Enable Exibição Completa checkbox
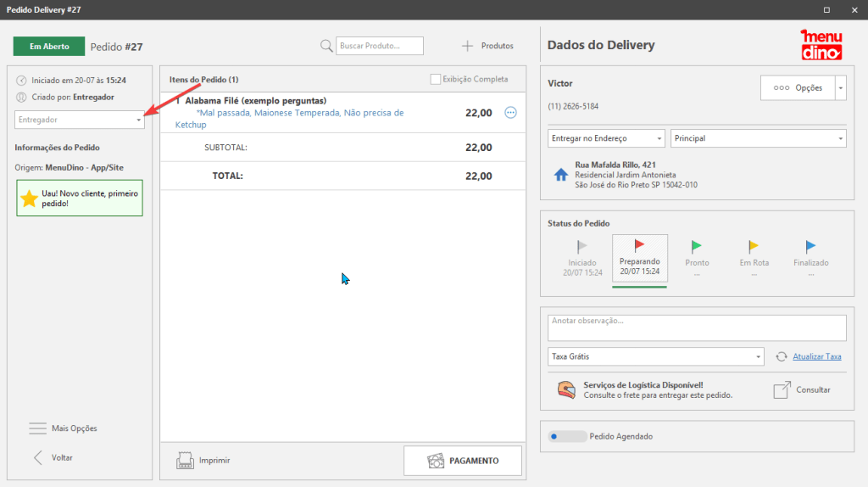 [x=436, y=79]
